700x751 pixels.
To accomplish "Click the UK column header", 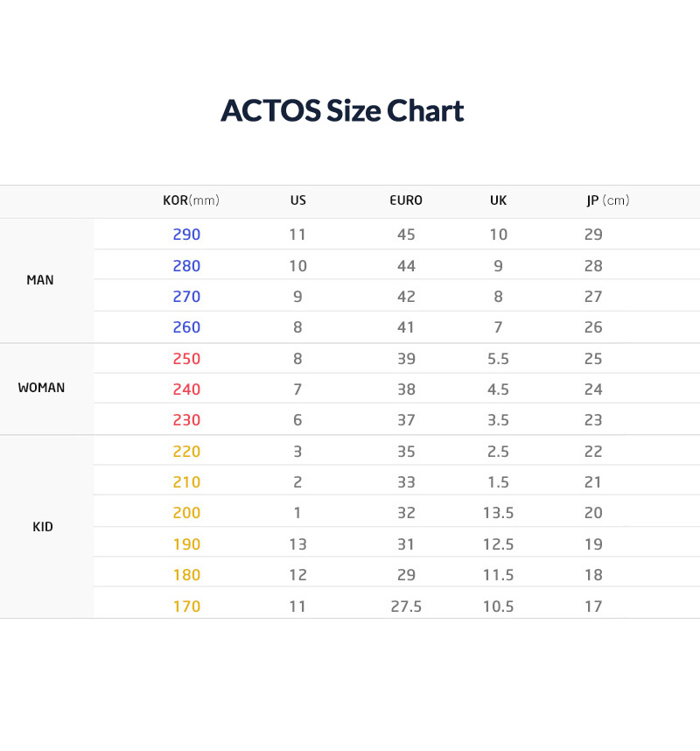I will (x=498, y=200).
